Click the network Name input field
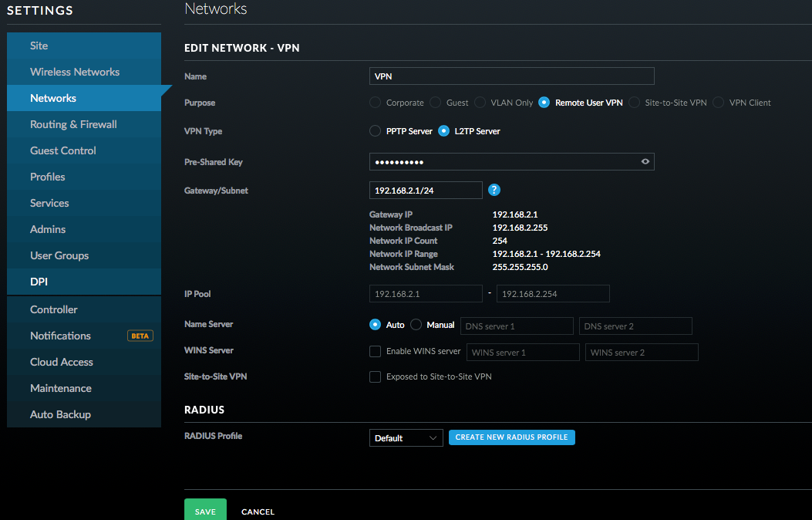Viewport: 812px width, 520px height. (511, 76)
